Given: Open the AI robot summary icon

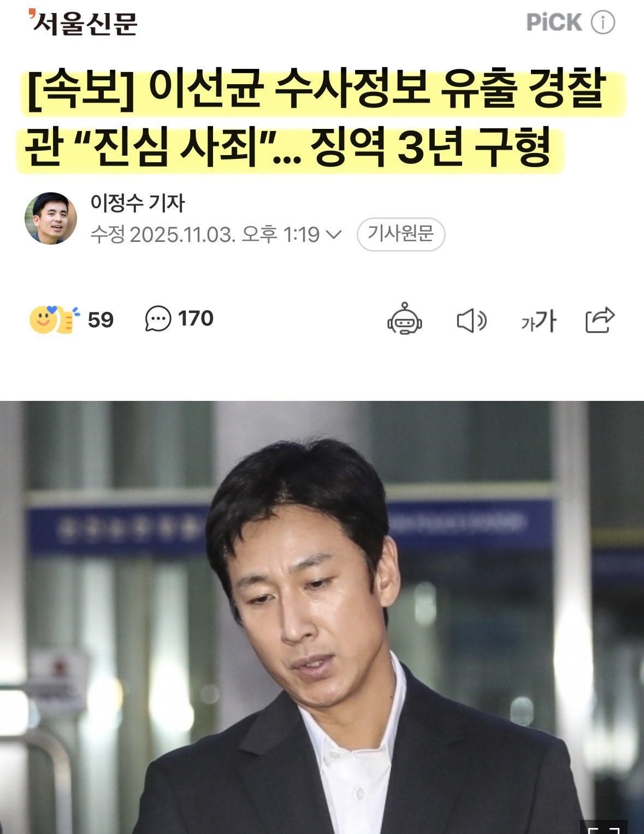Looking at the screenshot, I should pyautogui.click(x=404, y=318).
